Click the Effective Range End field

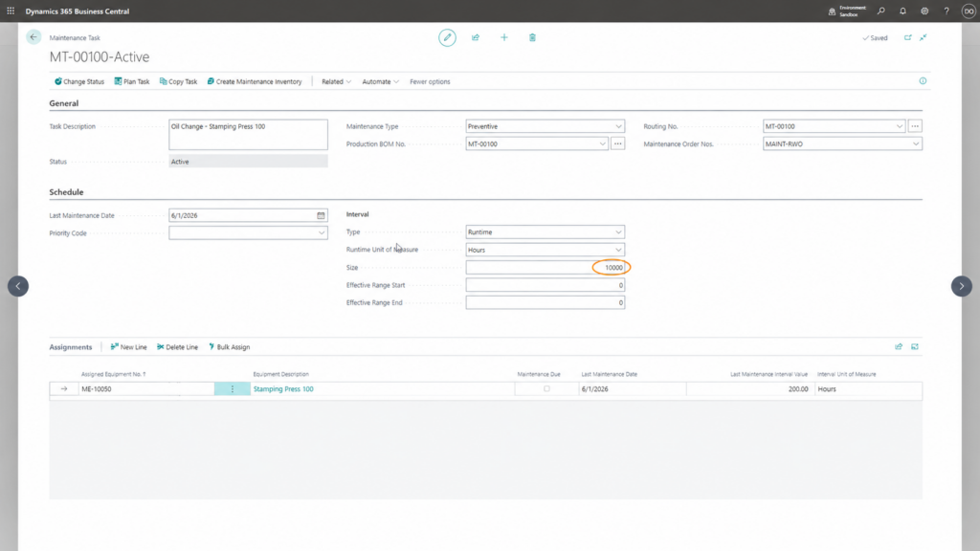pyautogui.click(x=545, y=302)
